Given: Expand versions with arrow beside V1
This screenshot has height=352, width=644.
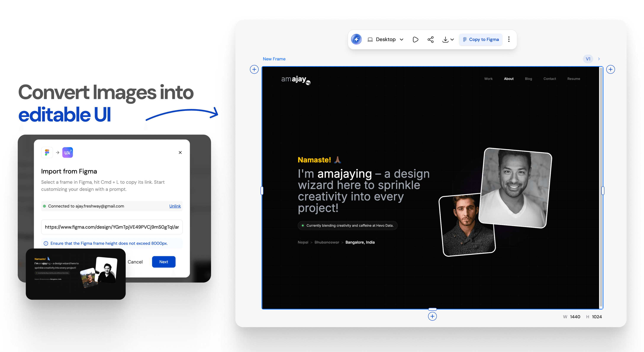Looking at the screenshot, I should click(599, 59).
